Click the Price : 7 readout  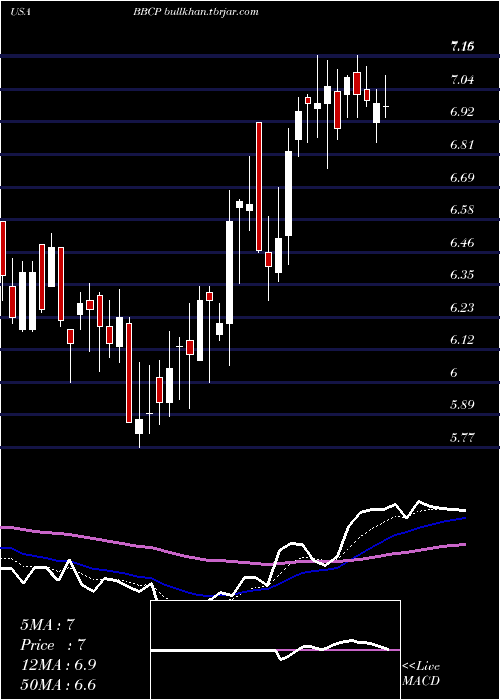[x=53, y=645]
